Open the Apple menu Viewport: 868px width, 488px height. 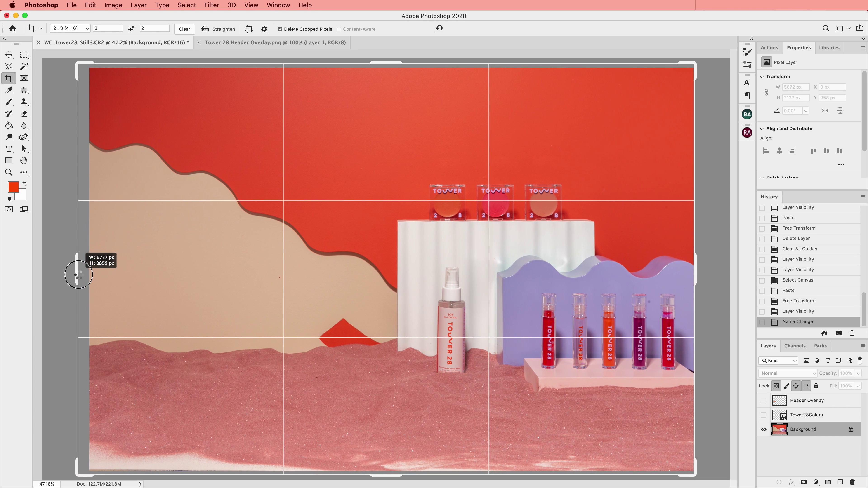click(12, 5)
